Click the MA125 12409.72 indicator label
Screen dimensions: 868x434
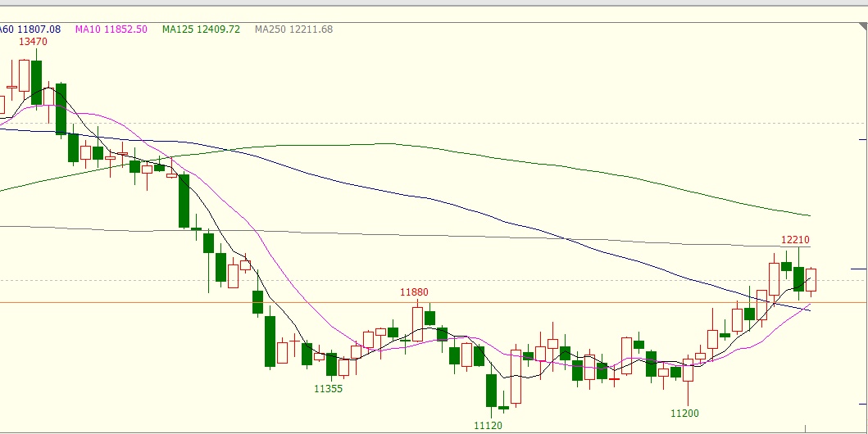click(201, 29)
